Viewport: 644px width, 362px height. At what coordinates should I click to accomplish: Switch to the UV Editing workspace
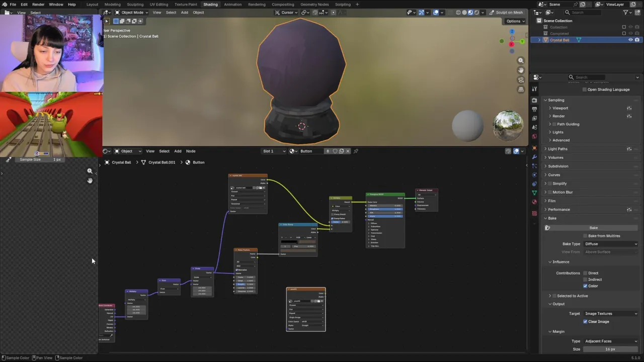point(158,4)
